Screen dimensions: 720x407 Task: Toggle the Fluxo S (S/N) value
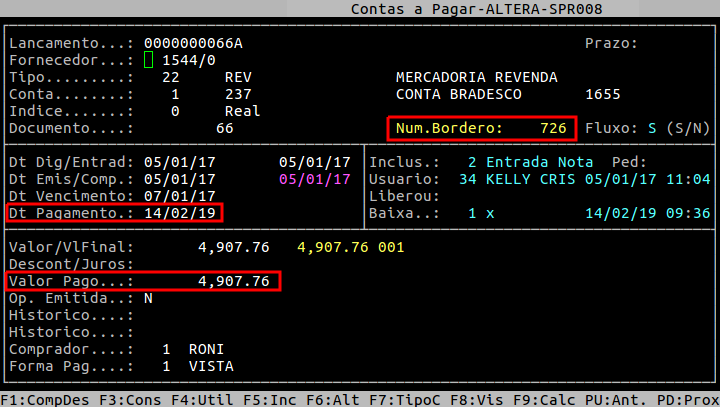click(x=652, y=128)
